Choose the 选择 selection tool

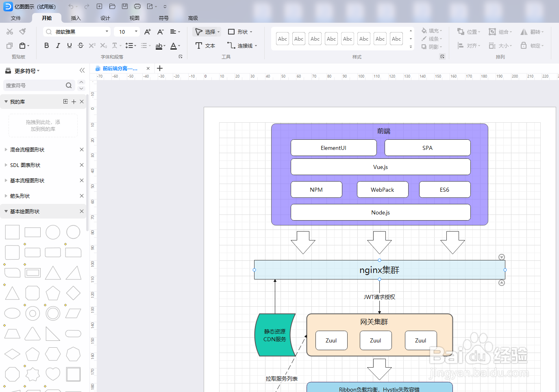pyautogui.click(x=207, y=32)
